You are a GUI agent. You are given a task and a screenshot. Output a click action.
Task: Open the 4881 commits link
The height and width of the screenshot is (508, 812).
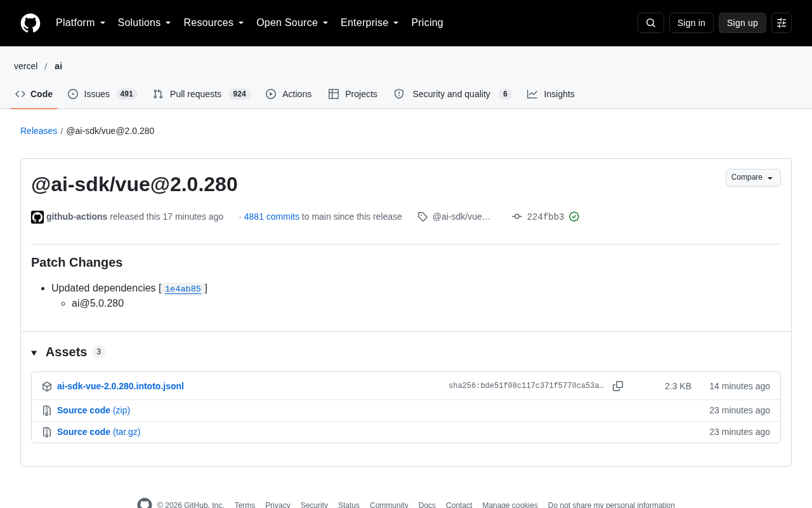click(x=272, y=217)
